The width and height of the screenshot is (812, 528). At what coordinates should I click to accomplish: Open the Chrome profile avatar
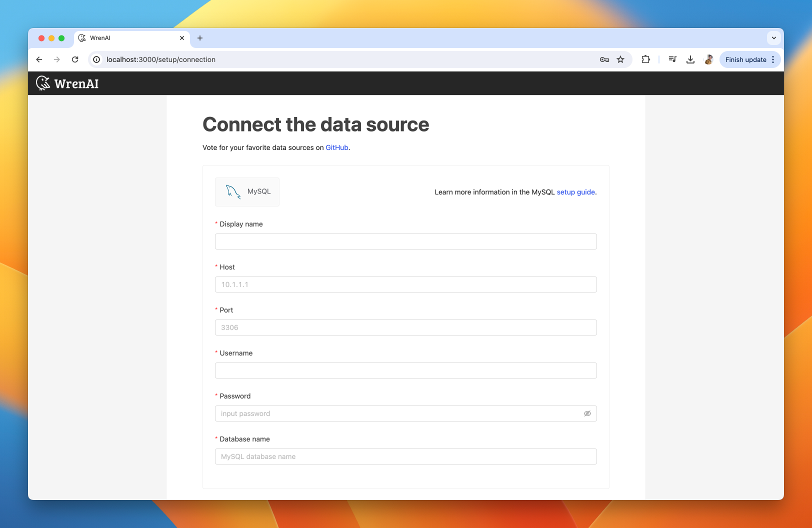[708, 59]
